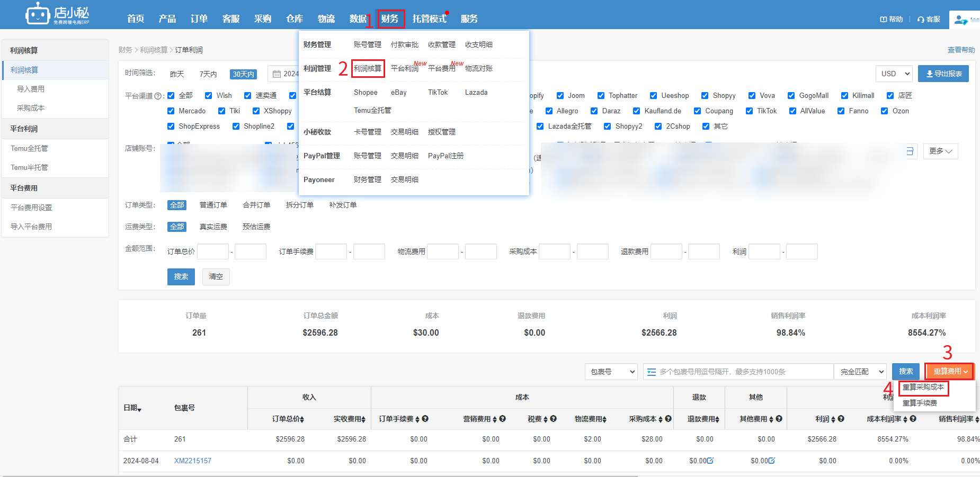
Task: Toggle the TikTok channel checkbox
Action: coord(750,111)
